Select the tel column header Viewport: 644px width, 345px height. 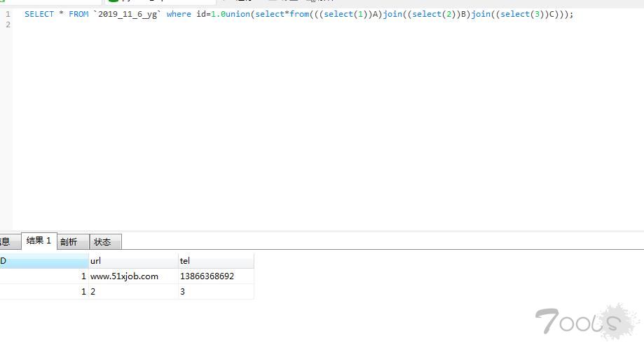216,261
